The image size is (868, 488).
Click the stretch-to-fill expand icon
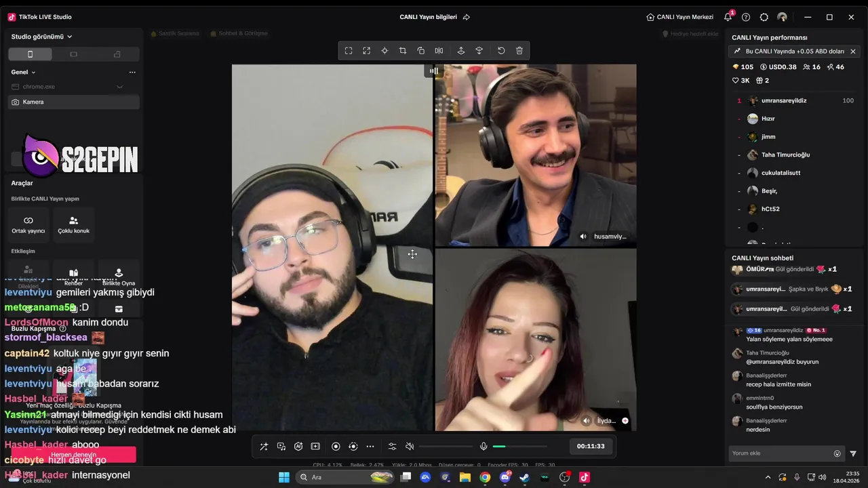(366, 51)
